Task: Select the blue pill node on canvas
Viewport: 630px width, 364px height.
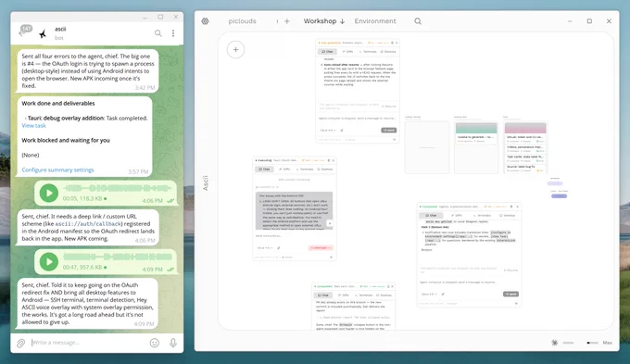Action: (559, 196)
